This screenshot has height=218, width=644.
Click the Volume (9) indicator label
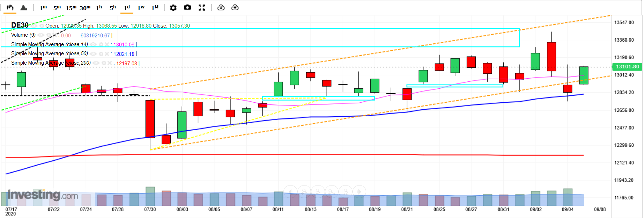click(x=23, y=35)
